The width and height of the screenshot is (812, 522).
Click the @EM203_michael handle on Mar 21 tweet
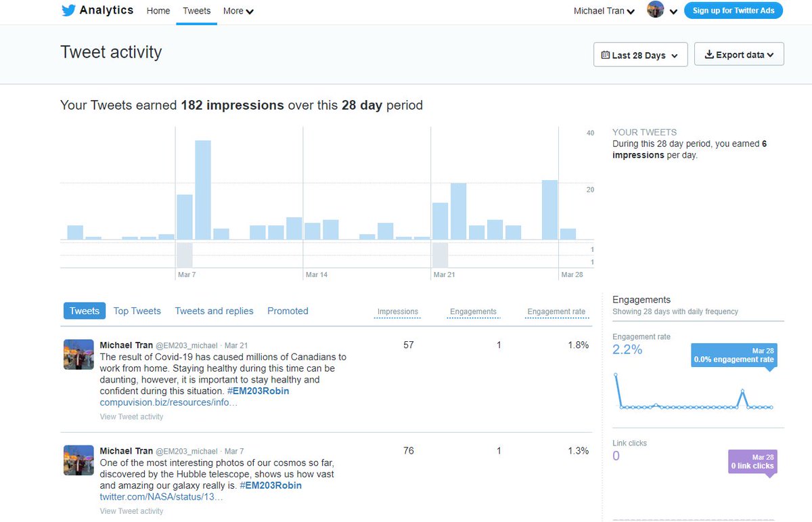[187, 345]
